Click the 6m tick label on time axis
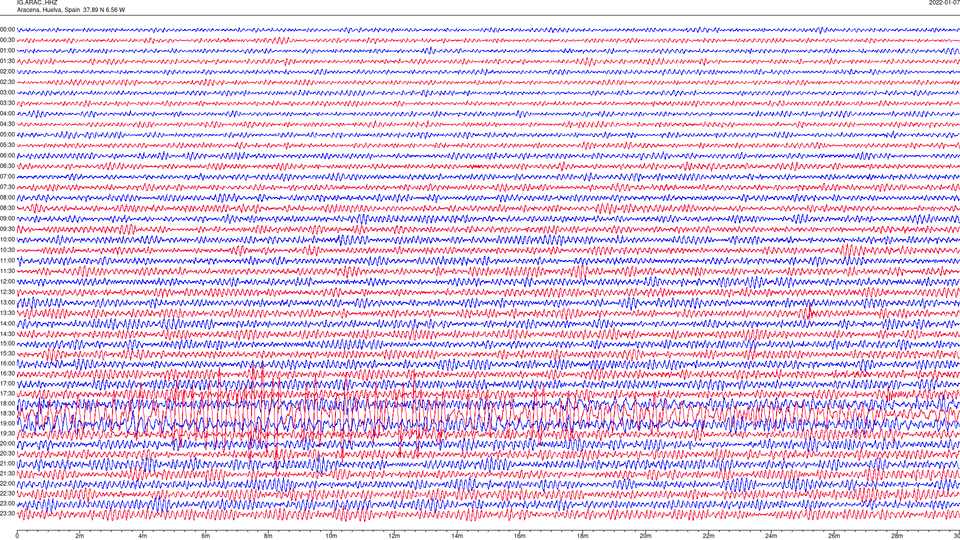 (205, 536)
